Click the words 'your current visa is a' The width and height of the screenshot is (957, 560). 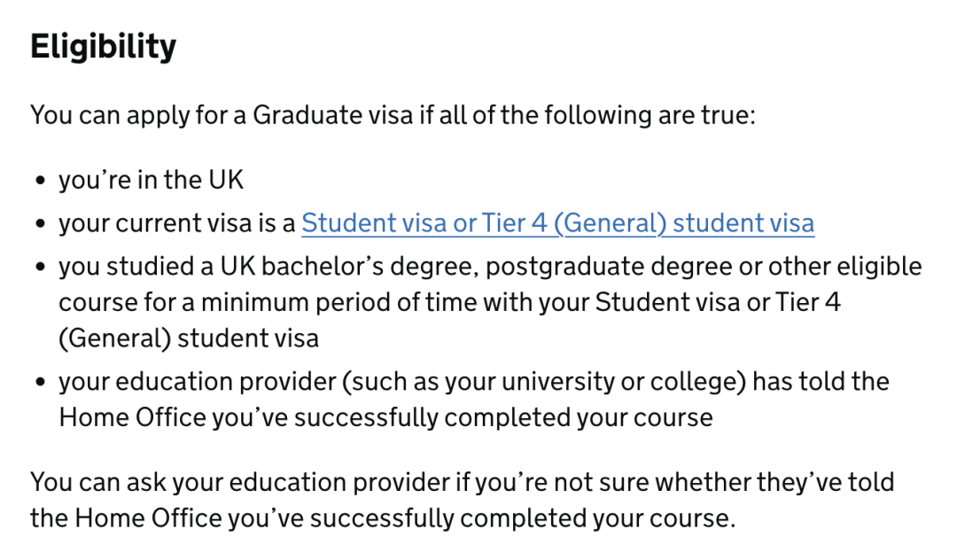[x=176, y=223]
